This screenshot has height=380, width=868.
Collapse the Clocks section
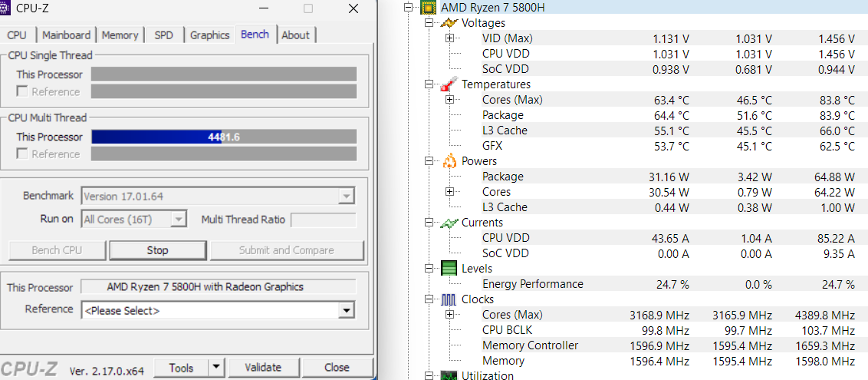coord(429,299)
